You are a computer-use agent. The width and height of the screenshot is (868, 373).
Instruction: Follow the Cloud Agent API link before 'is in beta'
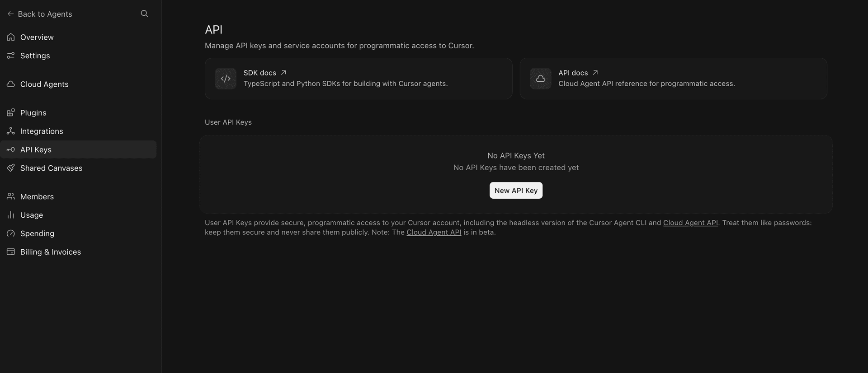(x=434, y=232)
